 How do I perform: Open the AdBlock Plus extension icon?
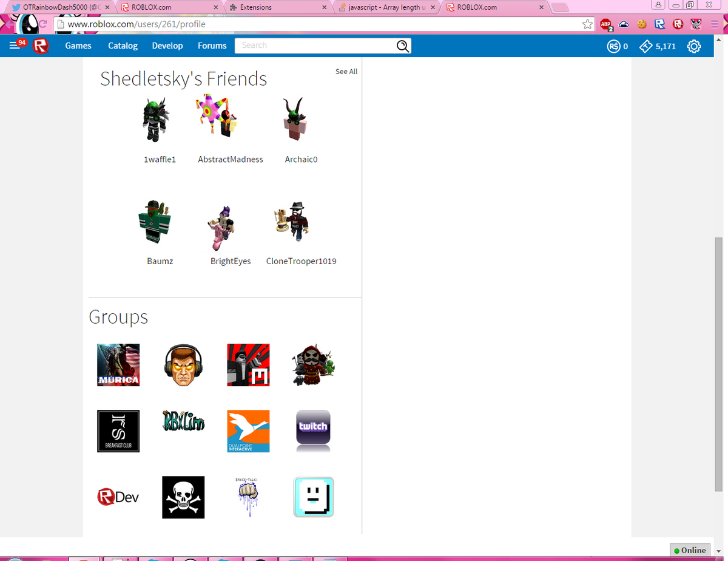click(605, 24)
